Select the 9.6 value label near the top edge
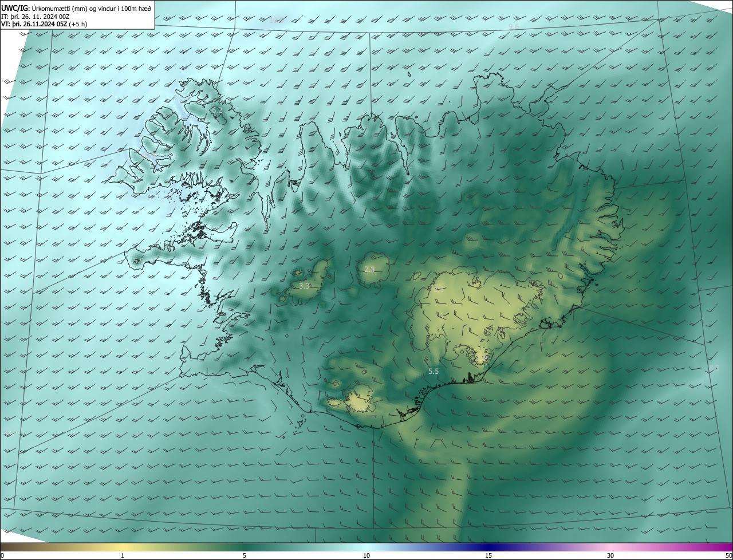The height and width of the screenshot is (560, 733). coord(514,27)
